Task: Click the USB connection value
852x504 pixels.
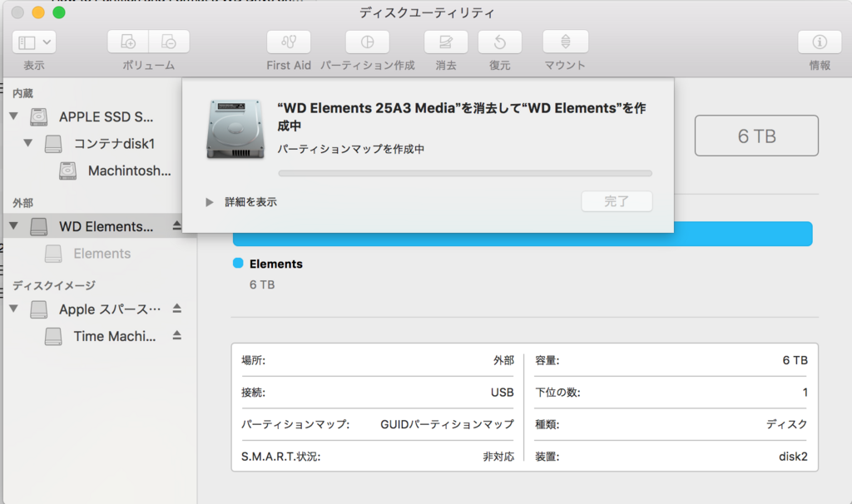Action: click(x=502, y=392)
